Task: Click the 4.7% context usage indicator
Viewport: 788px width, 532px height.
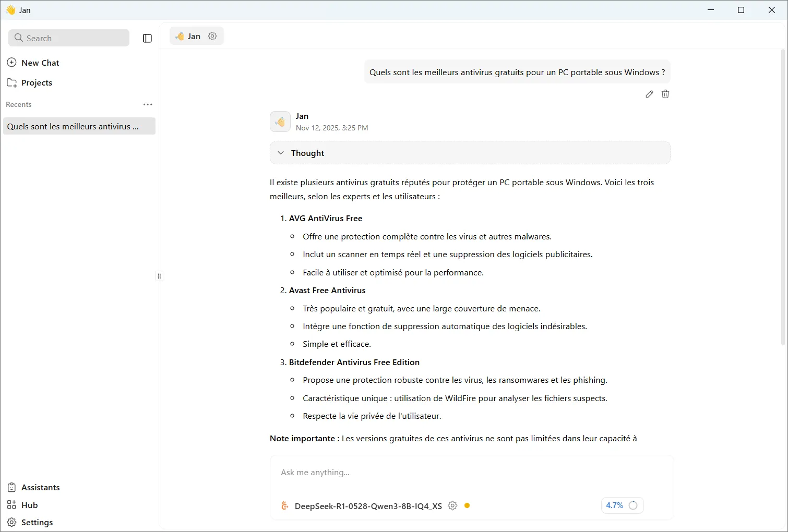Action: tap(622, 505)
